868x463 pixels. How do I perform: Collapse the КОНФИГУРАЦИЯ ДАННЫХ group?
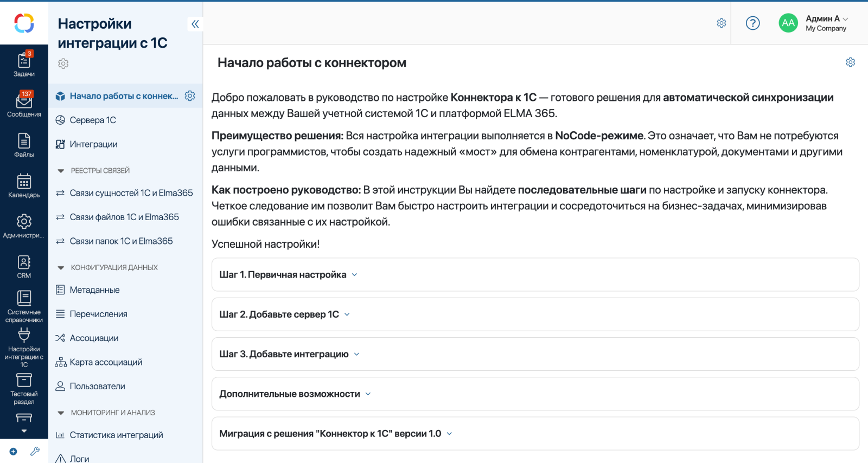point(61,268)
